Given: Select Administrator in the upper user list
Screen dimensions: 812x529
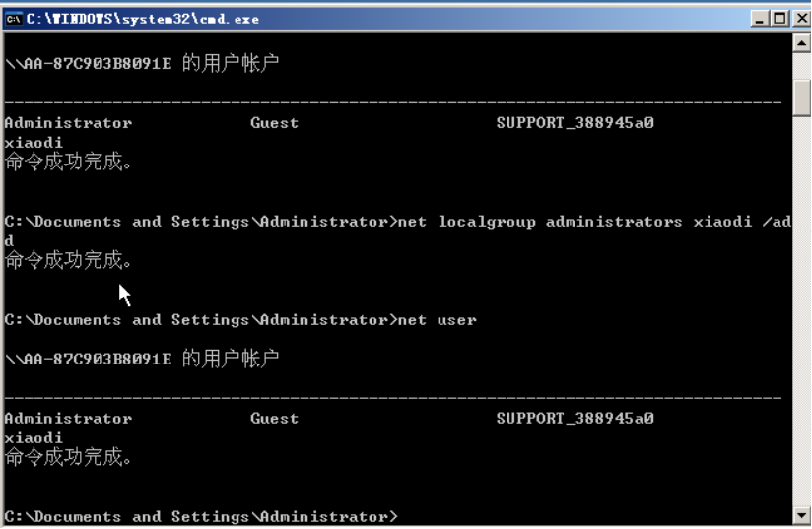Looking at the screenshot, I should (x=68, y=123).
